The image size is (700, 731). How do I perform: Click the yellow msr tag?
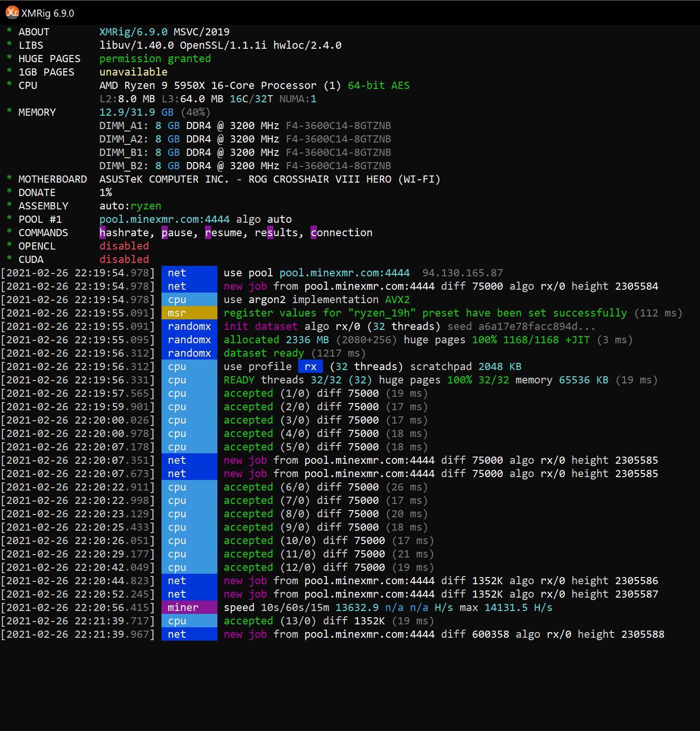pyautogui.click(x=189, y=313)
